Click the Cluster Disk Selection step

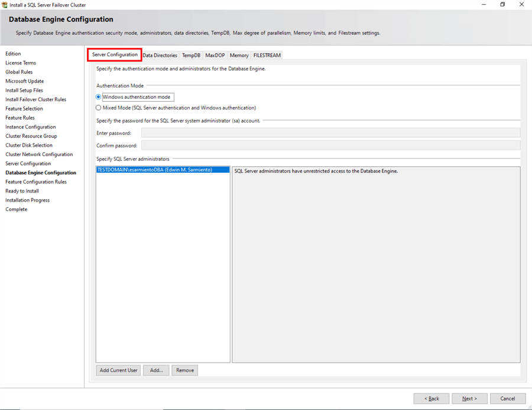click(x=29, y=146)
